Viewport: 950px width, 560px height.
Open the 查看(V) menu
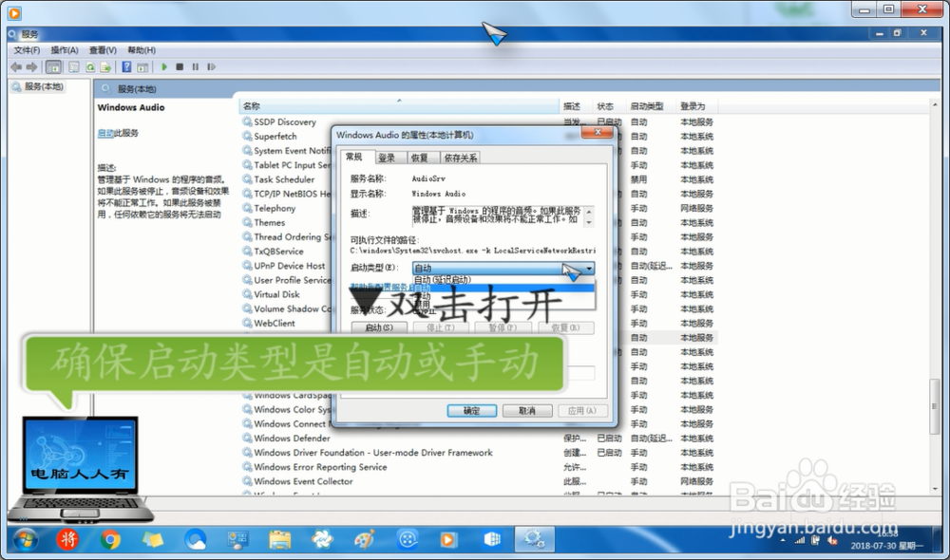coord(103,50)
